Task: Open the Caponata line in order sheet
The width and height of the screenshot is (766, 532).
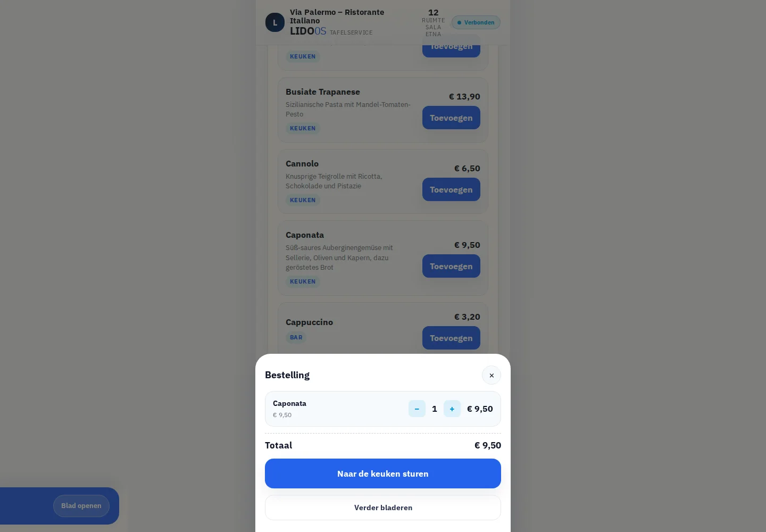Action: coord(383,409)
